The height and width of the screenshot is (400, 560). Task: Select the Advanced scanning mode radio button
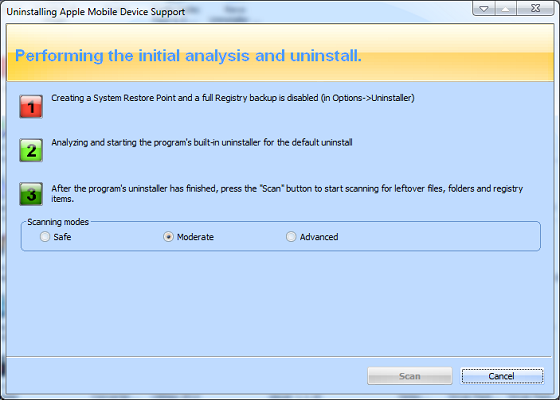point(291,237)
